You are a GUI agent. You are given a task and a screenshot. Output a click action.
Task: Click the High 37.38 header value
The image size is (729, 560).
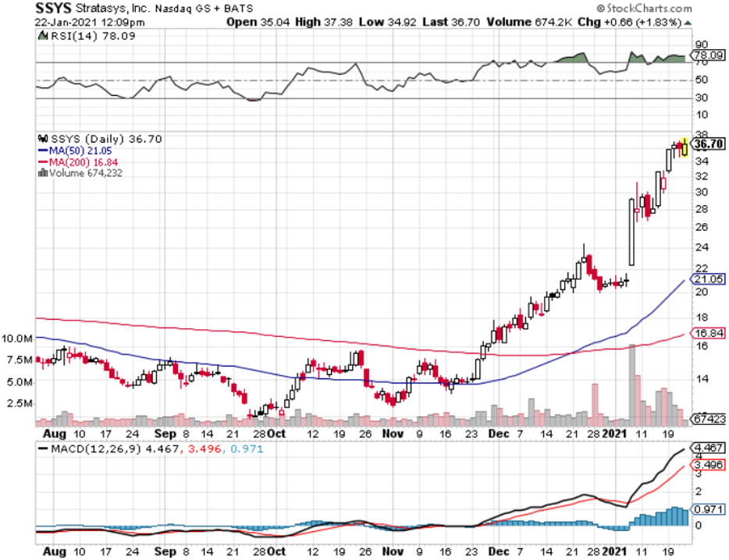tap(324, 22)
